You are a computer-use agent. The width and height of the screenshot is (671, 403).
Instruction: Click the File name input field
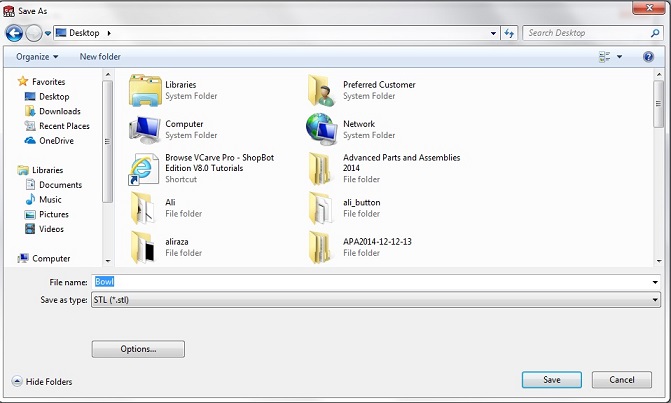tap(371, 282)
